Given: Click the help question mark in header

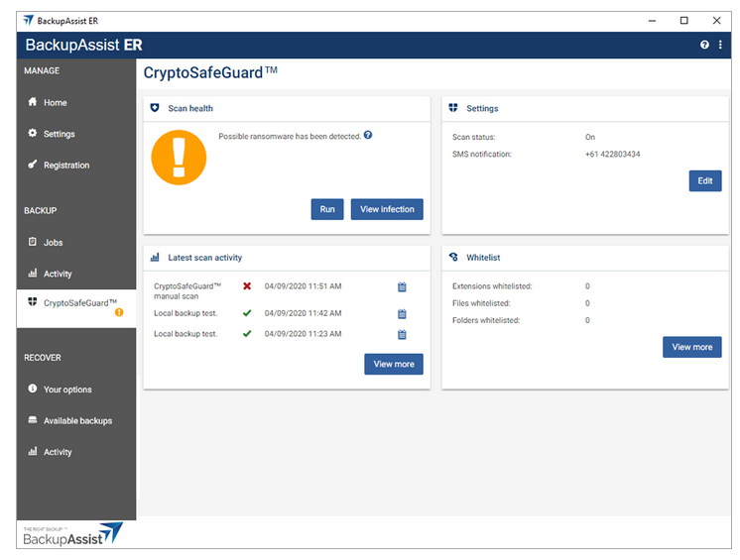Looking at the screenshot, I should coord(704,45).
